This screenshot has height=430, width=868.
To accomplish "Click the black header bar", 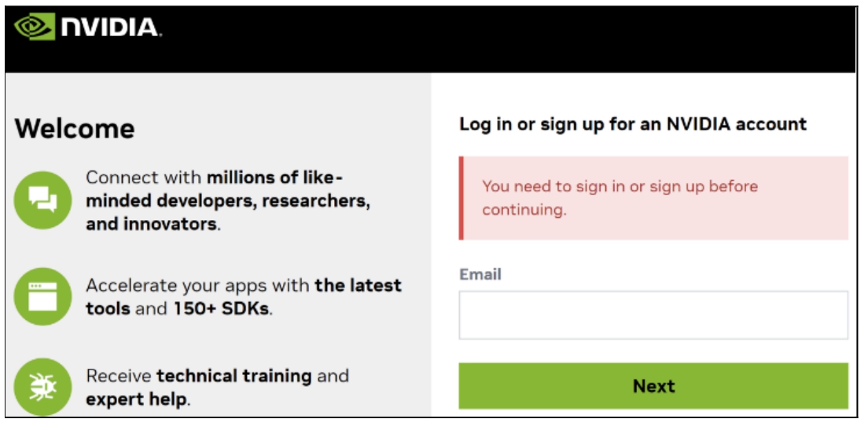I will 503,39.
